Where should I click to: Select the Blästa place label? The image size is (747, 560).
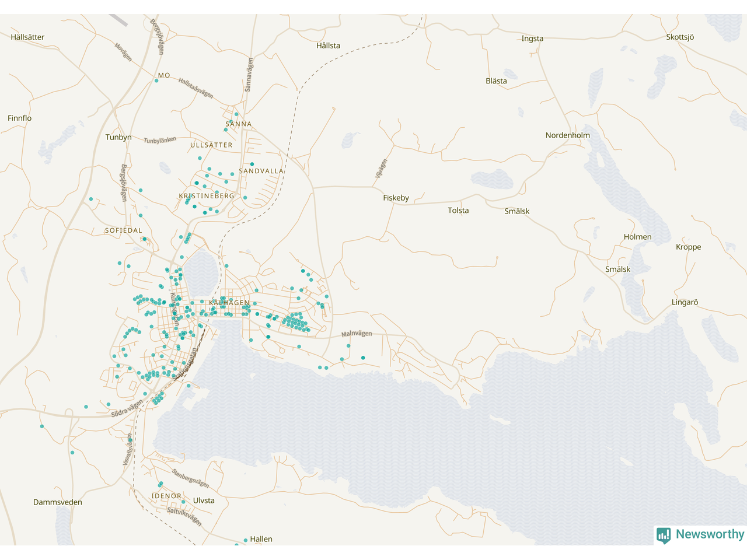pyautogui.click(x=496, y=81)
